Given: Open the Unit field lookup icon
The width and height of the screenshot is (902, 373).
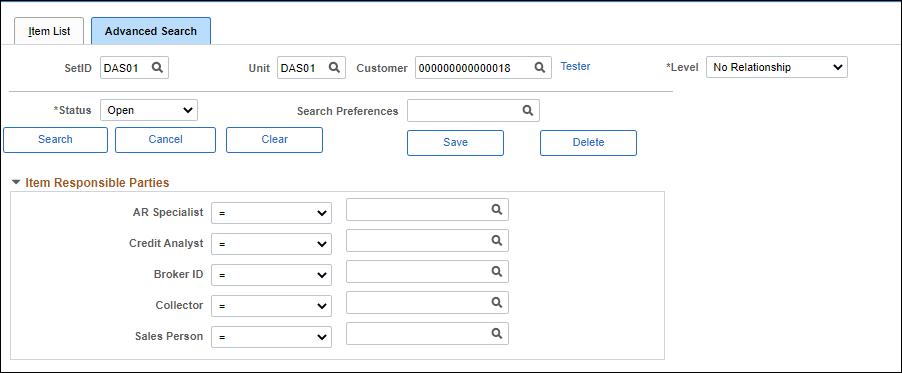Looking at the screenshot, I should (x=334, y=67).
